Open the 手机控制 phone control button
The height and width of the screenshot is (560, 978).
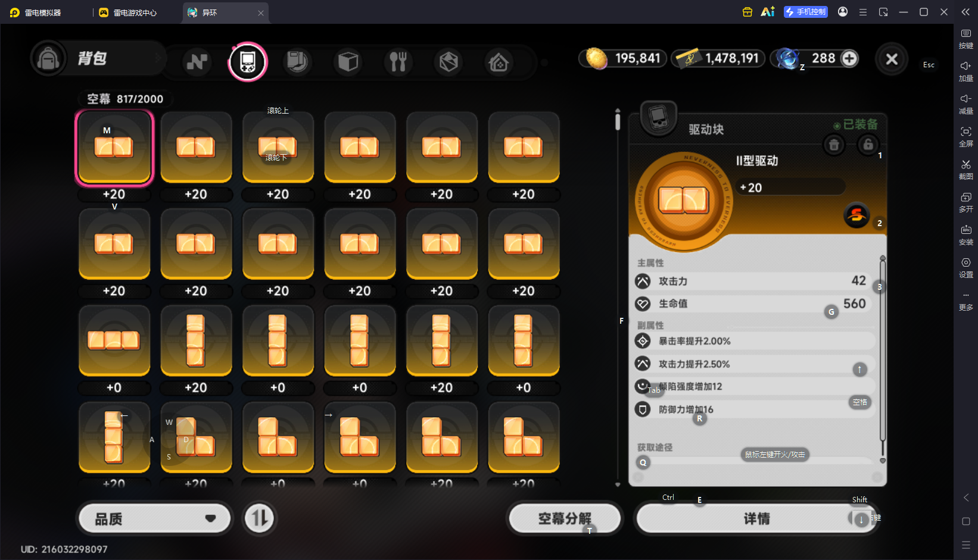point(805,12)
